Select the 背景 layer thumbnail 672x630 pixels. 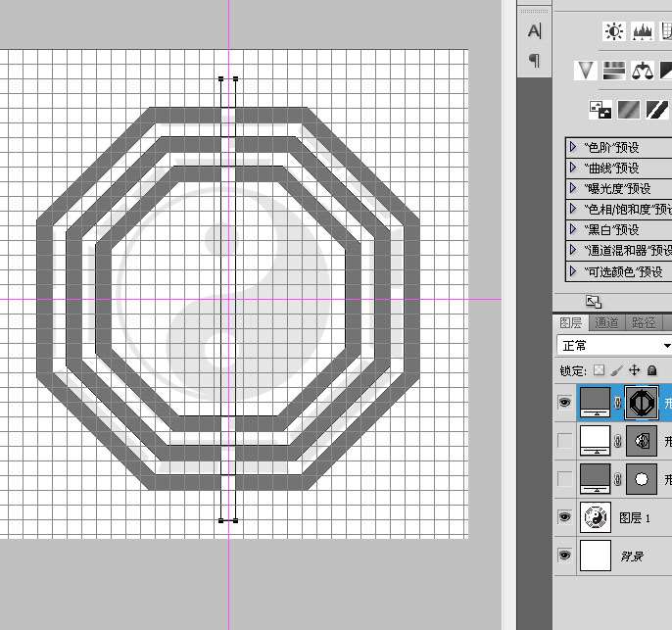[596, 556]
